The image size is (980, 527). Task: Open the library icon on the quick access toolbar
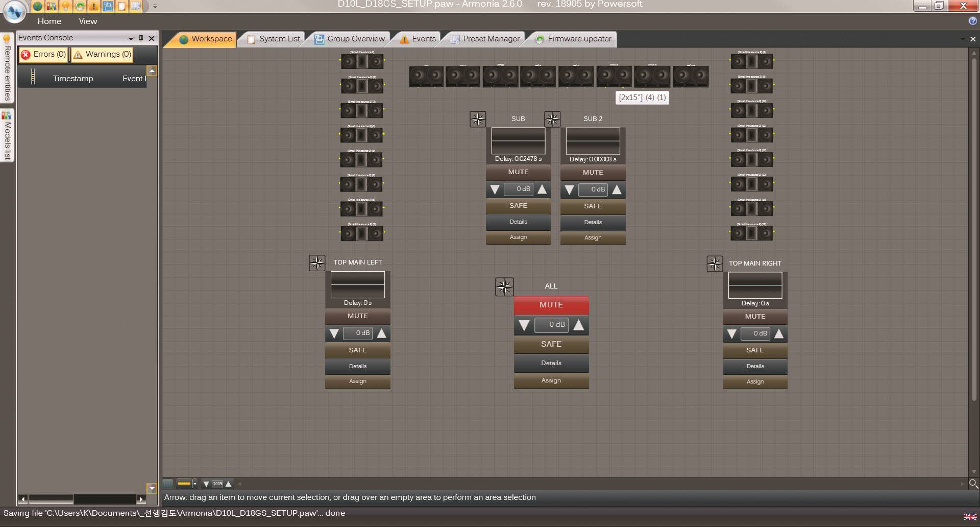51,7
